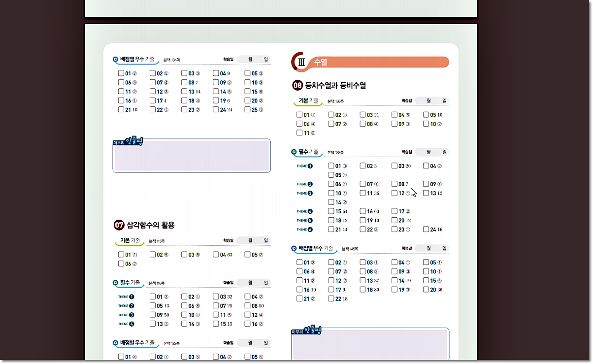This screenshot has height=364, width=593.
Task: Tick the checkbox for answer '16 63'
Action: (x=363, y=211)
